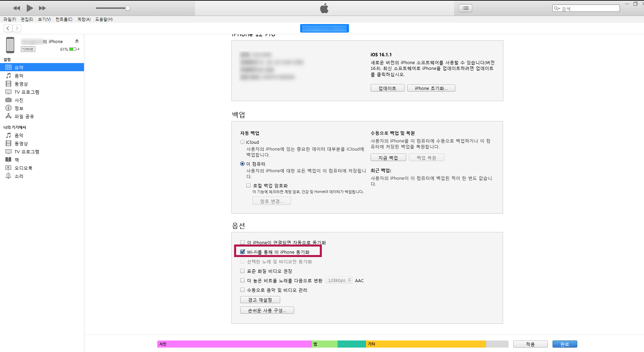Select 동영상 icon under 설정

coord(8,83)
